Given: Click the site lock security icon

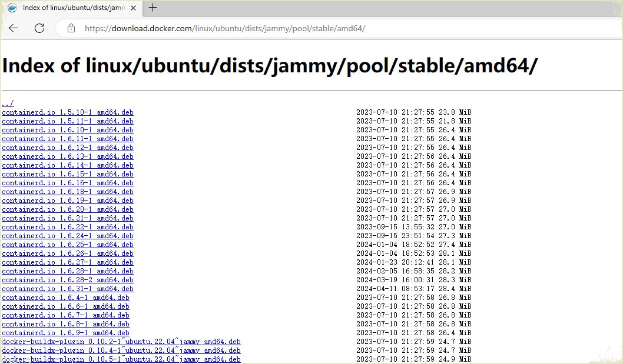Looking at the screenshot, I should tap(71, 28).
